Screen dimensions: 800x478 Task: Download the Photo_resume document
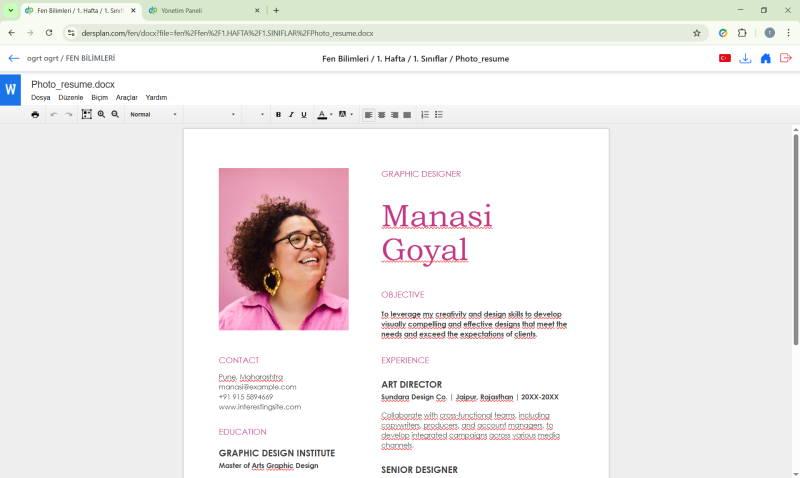point(745,59)
